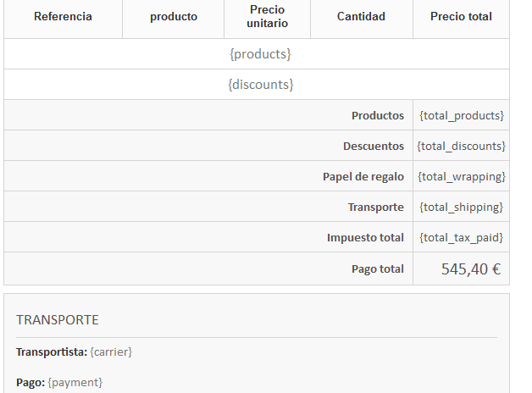Click the TRANSPORTE section heading
Screen dimensions: 532x393
58,320
